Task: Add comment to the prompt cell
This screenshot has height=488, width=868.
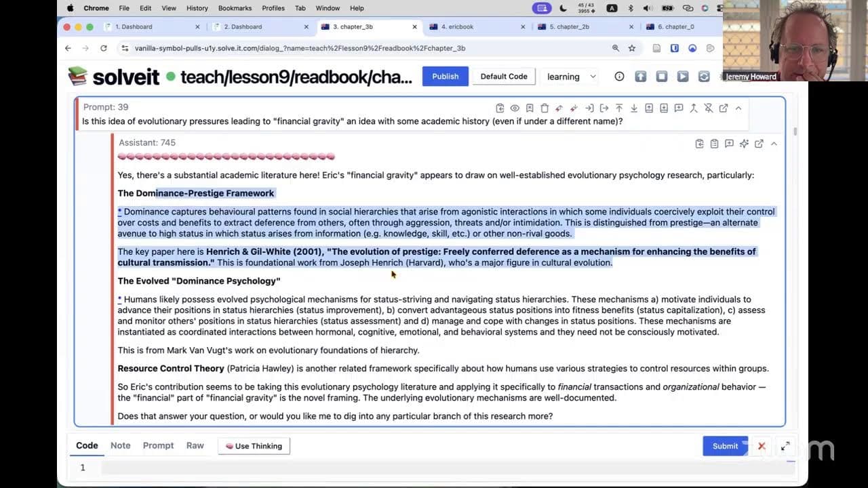Action: point(679,108)
